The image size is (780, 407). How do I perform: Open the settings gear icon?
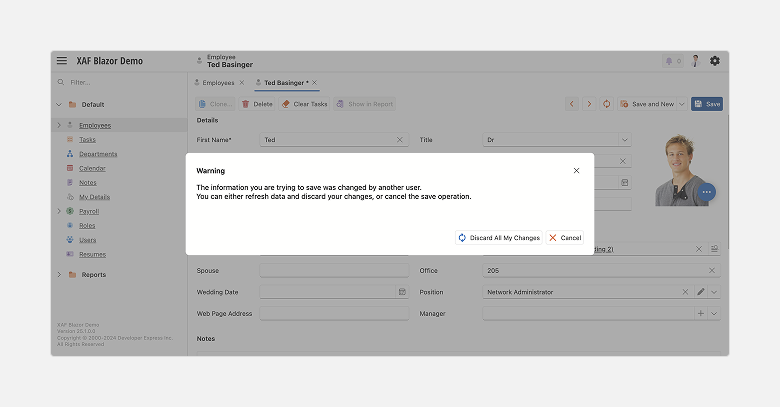click(714, 61)
